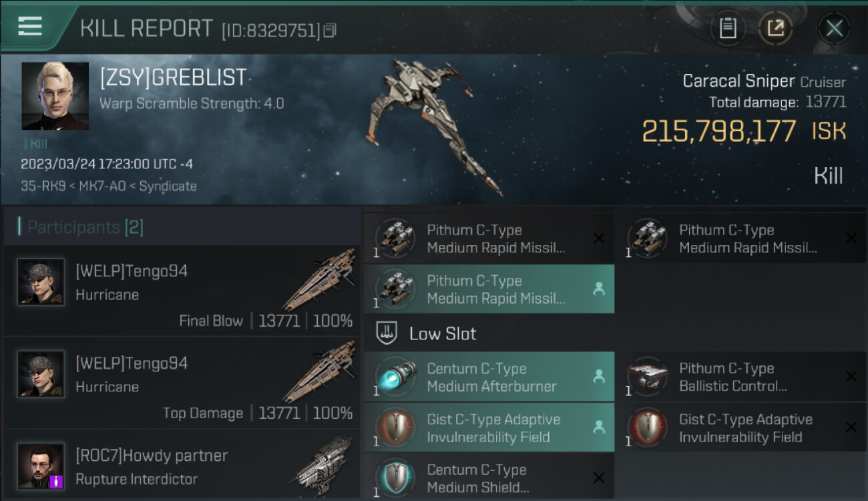The height and width of the screenshot is (501, 868).
Task: Open Tengo94 Final Blow participant entry
Action: coord(182,291)
